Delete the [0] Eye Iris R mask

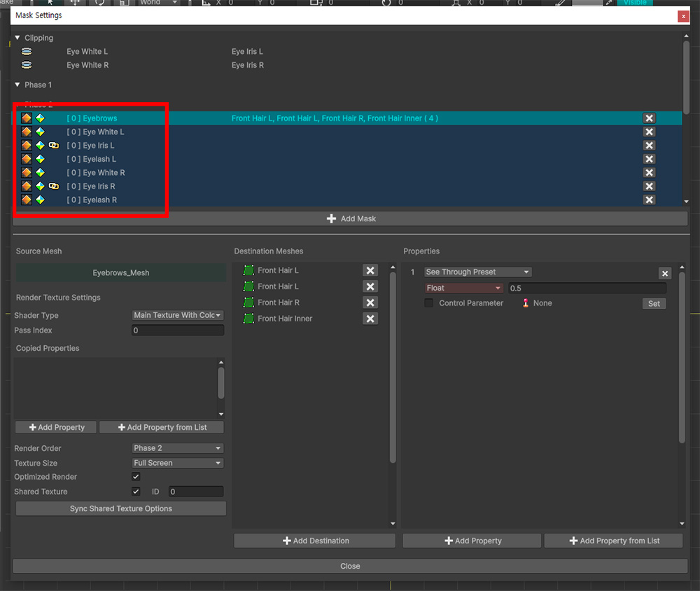click(x=649, y=186)
